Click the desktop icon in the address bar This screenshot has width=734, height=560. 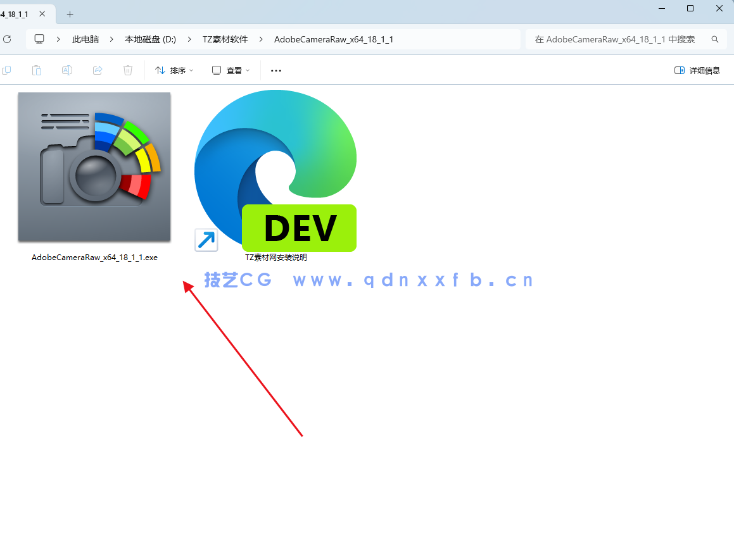[x=39, y=39]
